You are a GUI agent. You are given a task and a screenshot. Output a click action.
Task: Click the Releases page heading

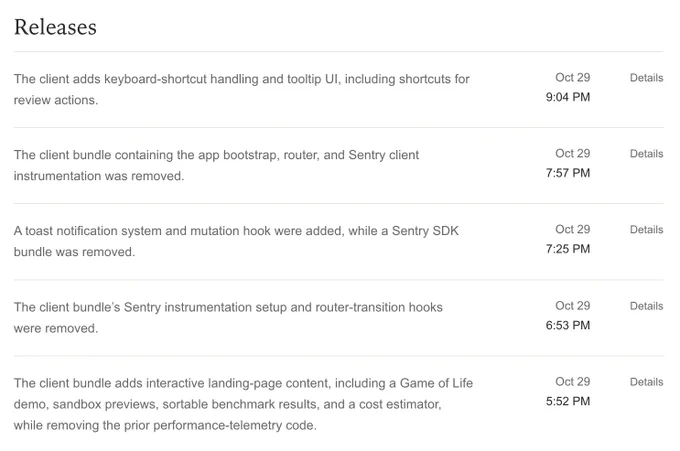point(55,27)
